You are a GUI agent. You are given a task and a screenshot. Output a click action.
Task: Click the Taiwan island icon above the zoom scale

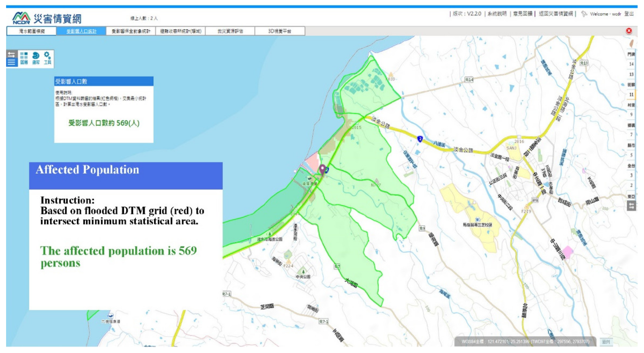tap(631, 43)
